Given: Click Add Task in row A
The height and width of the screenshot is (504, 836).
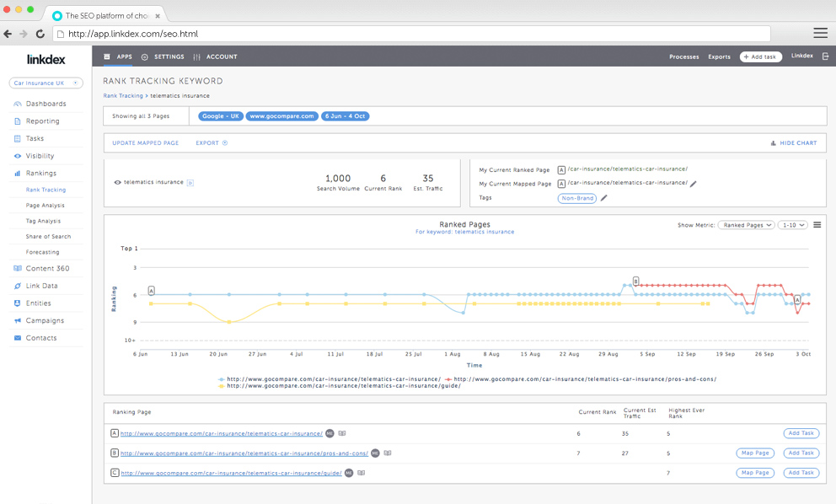Looking at the screenshot, I should [x=801, y=433].
